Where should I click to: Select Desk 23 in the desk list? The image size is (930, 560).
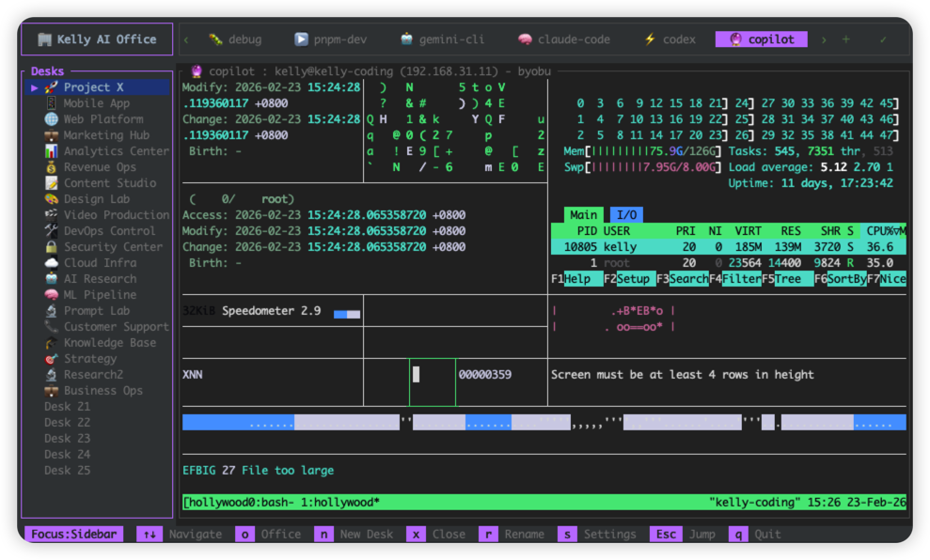(x=67, y=439)
